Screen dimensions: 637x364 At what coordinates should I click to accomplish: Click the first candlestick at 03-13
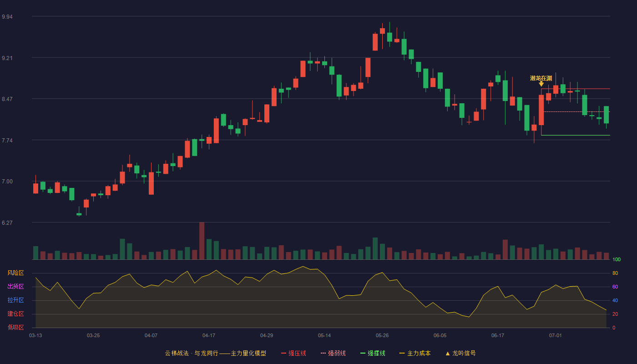tap(35, 188)
